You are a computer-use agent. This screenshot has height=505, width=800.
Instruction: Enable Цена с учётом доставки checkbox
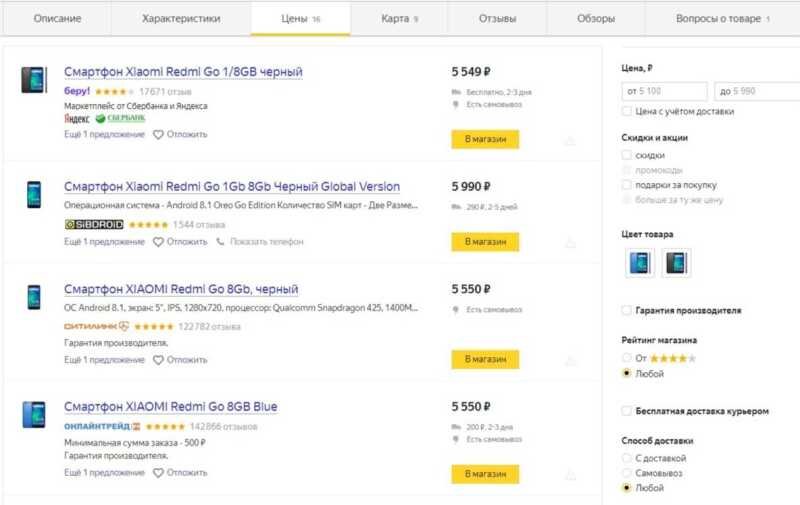(627, 111)
